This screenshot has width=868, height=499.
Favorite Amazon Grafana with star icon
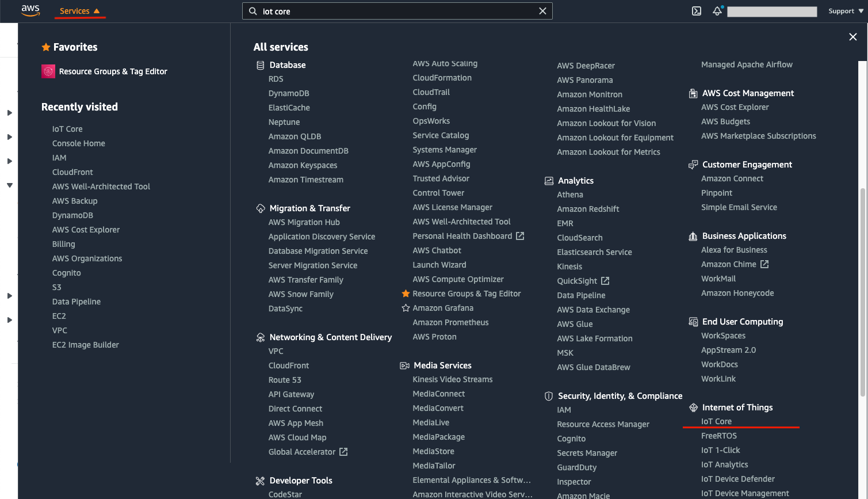tap(406, 308)
